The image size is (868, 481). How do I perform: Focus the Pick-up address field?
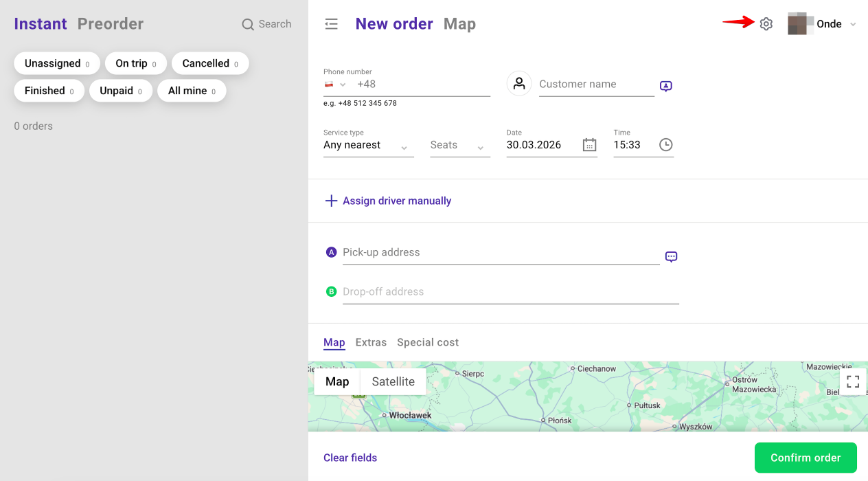pos(500,253)
